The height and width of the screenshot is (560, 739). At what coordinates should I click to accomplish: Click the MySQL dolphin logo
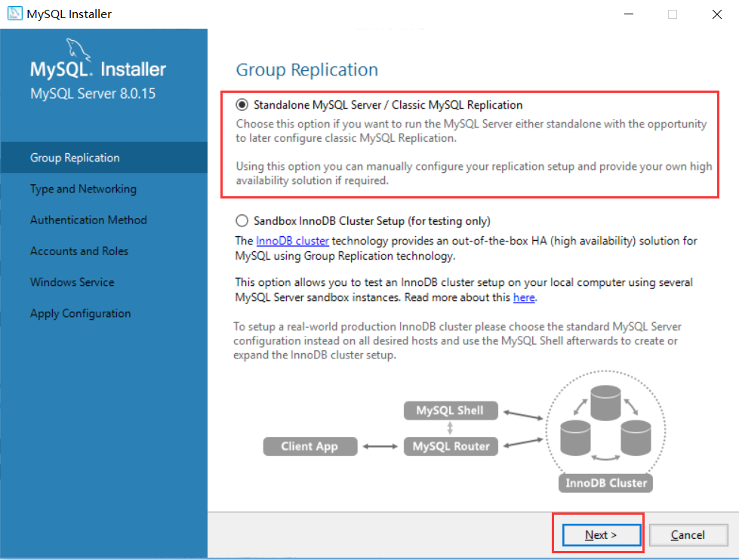point(78,50)
